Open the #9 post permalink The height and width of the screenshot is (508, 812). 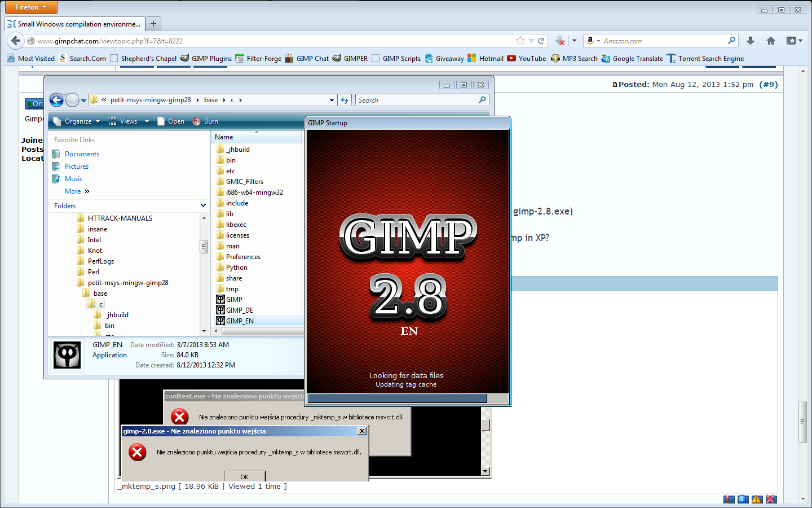[x=769, y=84]
